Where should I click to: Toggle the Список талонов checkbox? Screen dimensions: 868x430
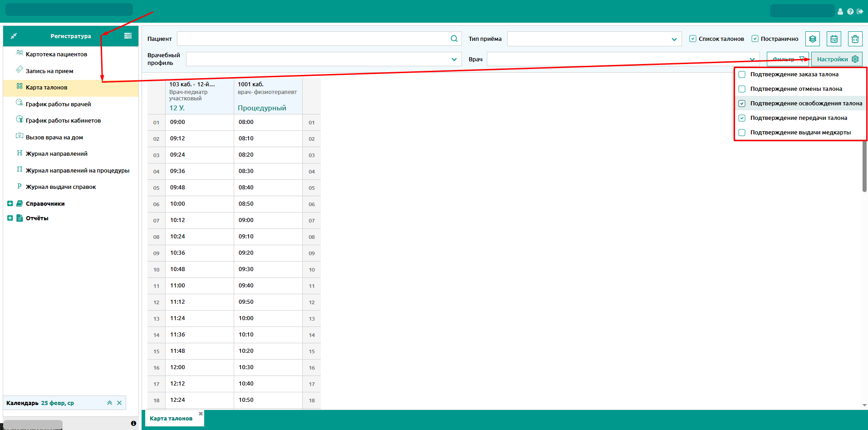coord(692,39)
